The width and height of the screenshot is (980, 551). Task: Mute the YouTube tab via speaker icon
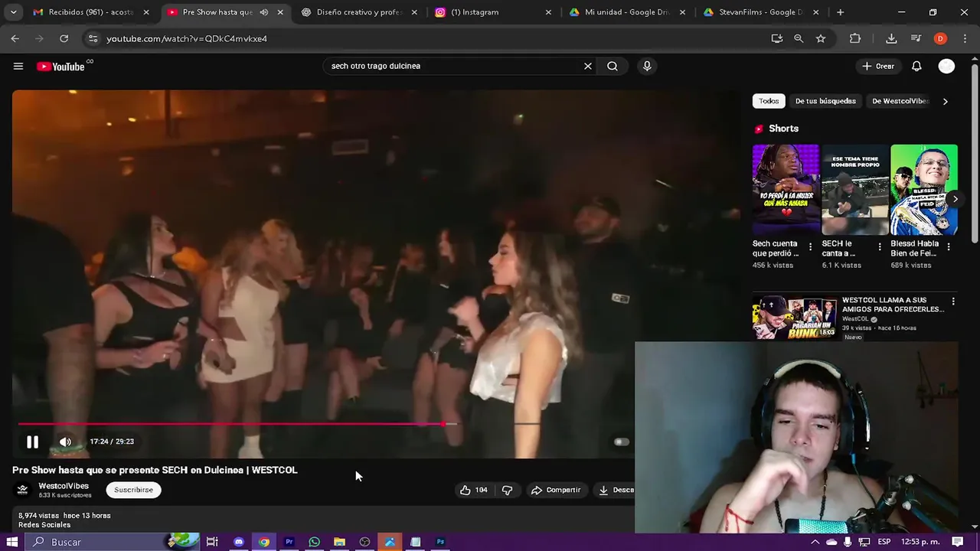pyautogui.click(x=264, y=12)
